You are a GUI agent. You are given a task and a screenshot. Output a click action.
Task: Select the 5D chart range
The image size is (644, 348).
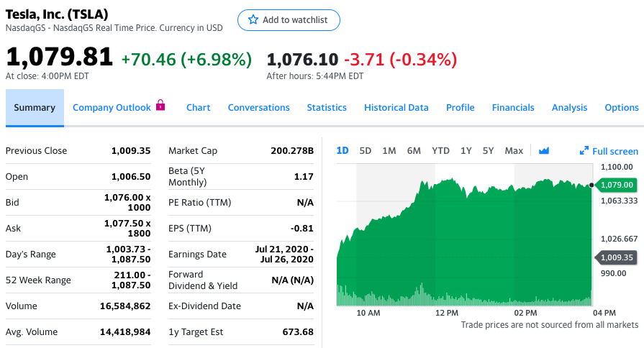coord(365,150)
